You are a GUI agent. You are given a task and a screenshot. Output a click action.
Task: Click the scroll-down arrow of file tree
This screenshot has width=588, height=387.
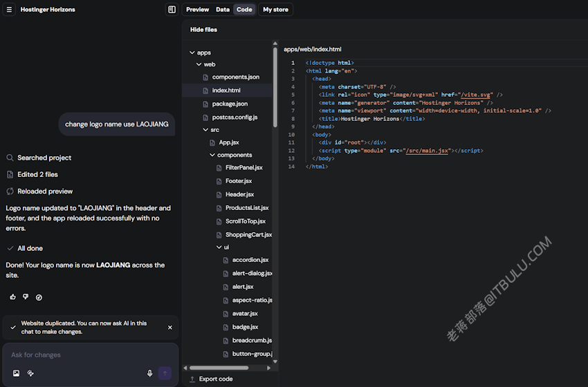pyautogui.click(x=275, y=361)
